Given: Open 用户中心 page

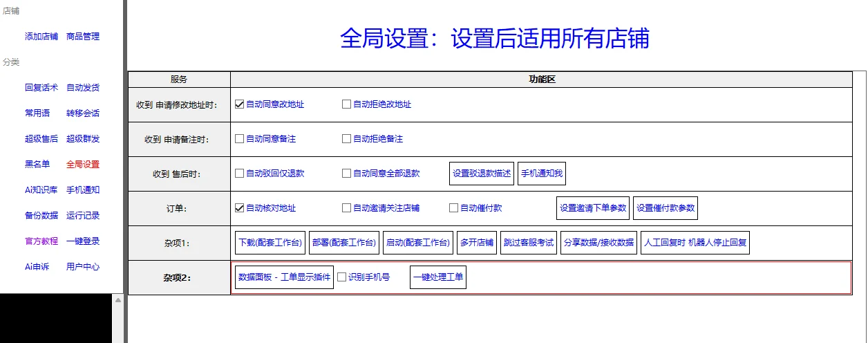Looking at the screenshot, I should [x=83, y=267].
